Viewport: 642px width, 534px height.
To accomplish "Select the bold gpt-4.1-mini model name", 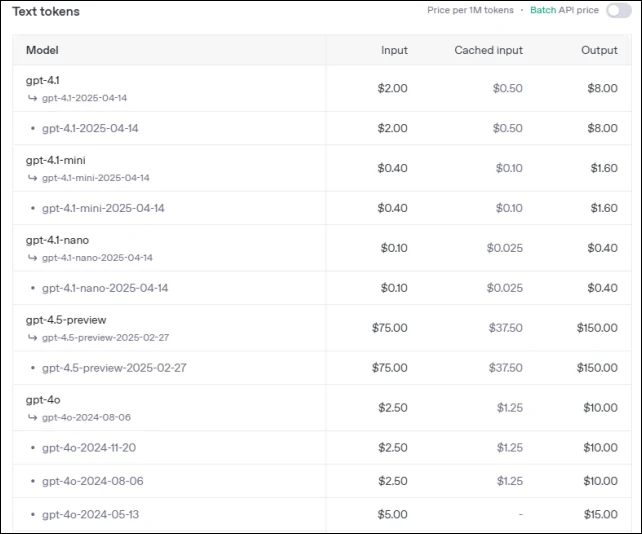I will pyautogui.click(x=56, y=160).
